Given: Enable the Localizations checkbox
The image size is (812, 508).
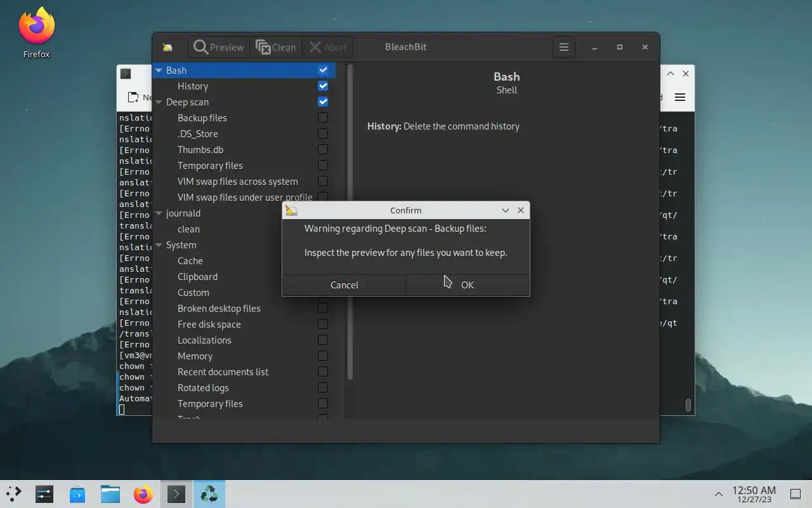Looking at the screenshot, I should (323, 340).
